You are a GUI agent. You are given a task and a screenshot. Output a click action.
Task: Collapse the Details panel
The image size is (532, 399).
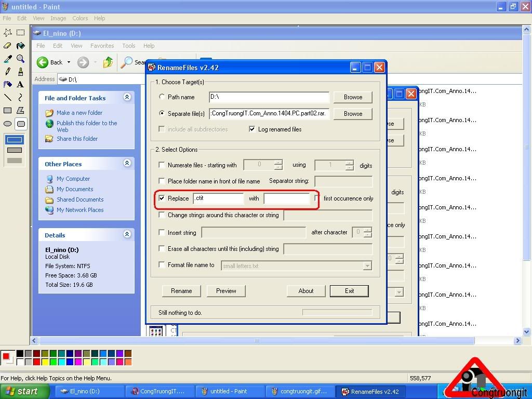pos(127,234)
